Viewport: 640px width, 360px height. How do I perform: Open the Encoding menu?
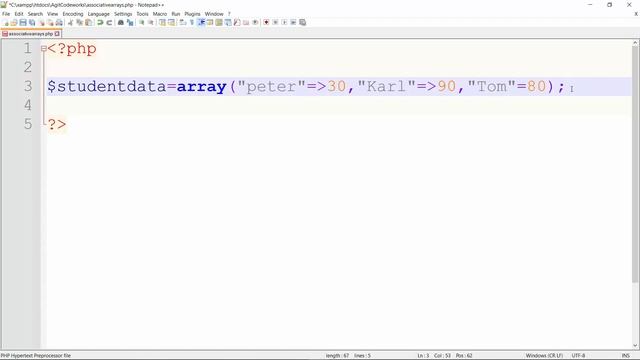pyautogui.click(x=73, y=14)
